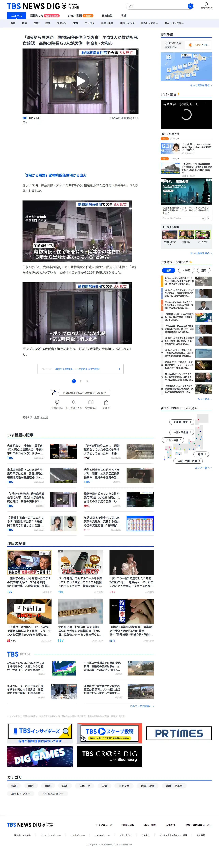This screenshot has width=219, height=868.
Task: Switch ranking to 週間
Action: (203, 270)
